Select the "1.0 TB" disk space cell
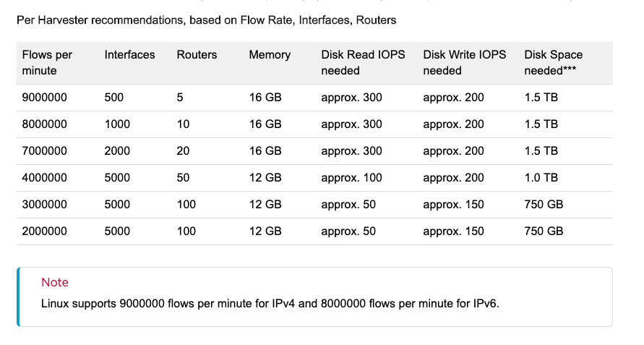 541,178
